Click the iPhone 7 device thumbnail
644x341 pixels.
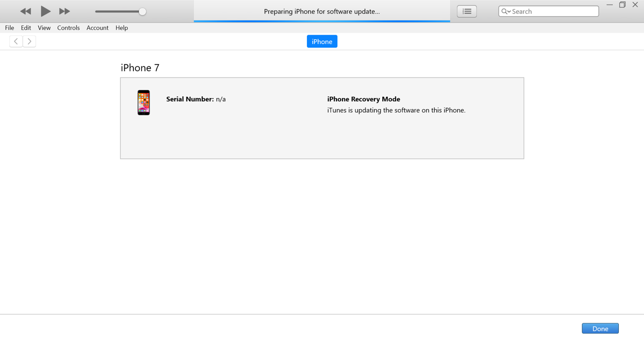click(x=144, y=103)
